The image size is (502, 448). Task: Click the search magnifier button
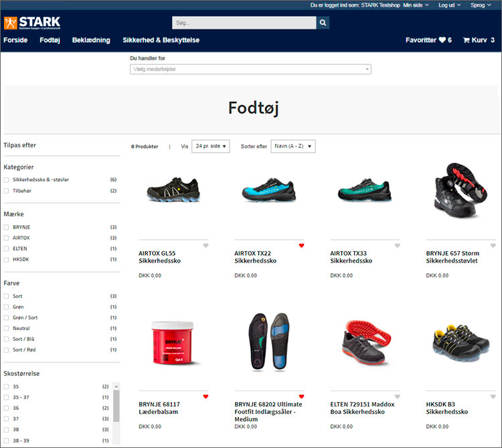(323, 23)
